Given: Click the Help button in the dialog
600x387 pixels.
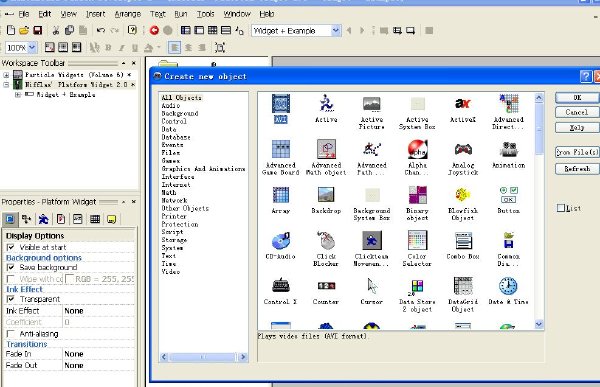Looking at the screenshot, I should [577, 127].
